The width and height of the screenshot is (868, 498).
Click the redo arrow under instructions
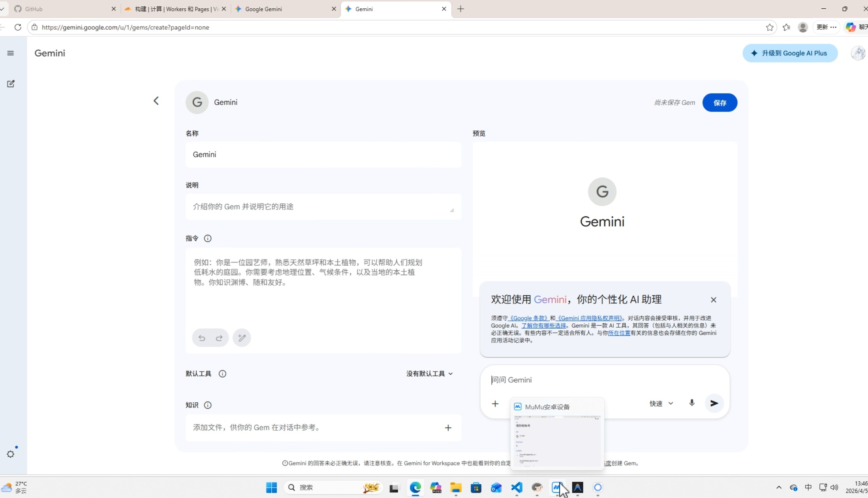click(x=219, y=338)
